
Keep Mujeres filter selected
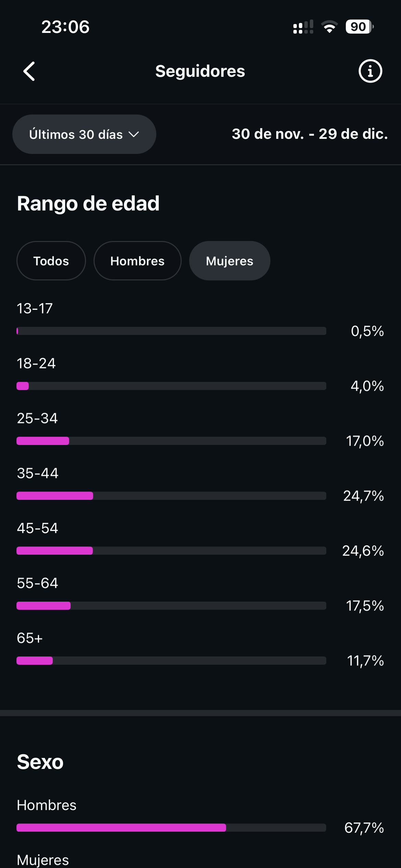pyautogui.click(x=229, y=261)
